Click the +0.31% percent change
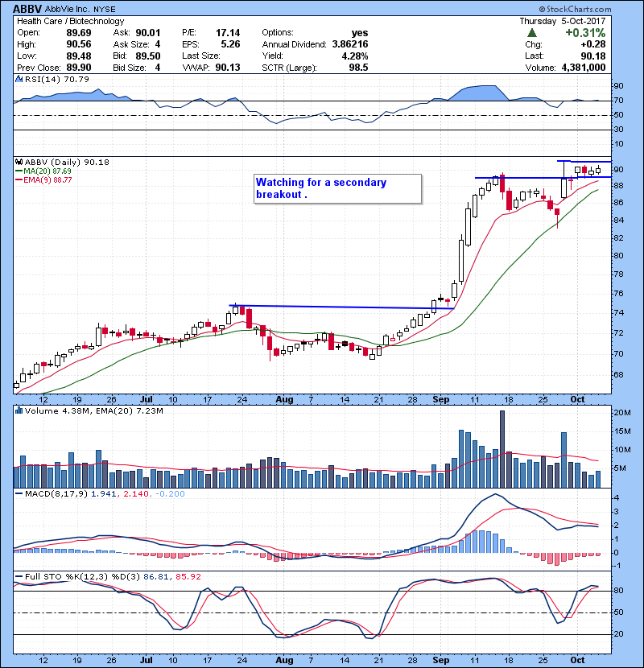644x668 pixels. (585, 32)
